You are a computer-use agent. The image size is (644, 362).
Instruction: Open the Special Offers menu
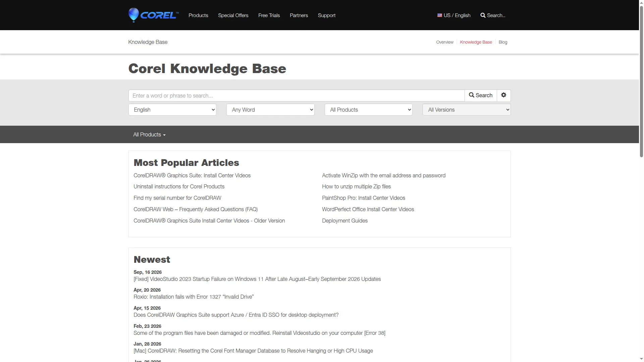(233, 15)
